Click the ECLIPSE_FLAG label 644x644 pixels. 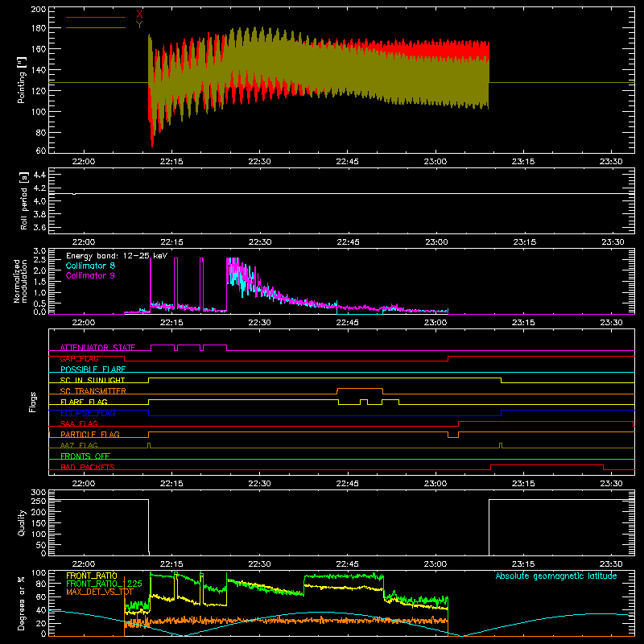(88, 413)
